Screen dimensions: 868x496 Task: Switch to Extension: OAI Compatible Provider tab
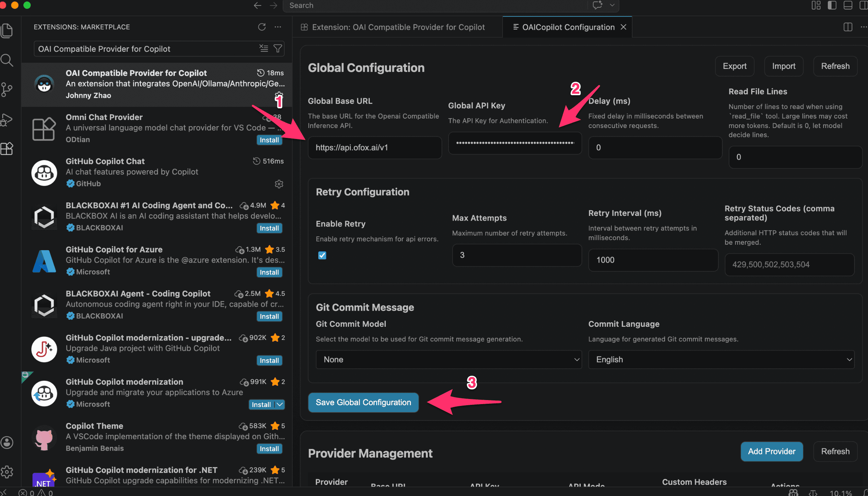coord(398,27)
